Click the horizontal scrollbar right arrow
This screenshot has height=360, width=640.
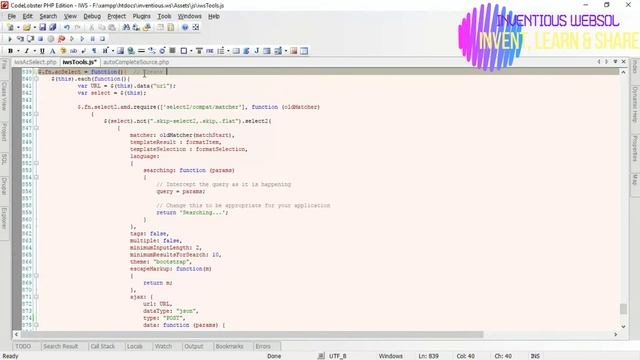pyautogui.click(x=616, y=334)
